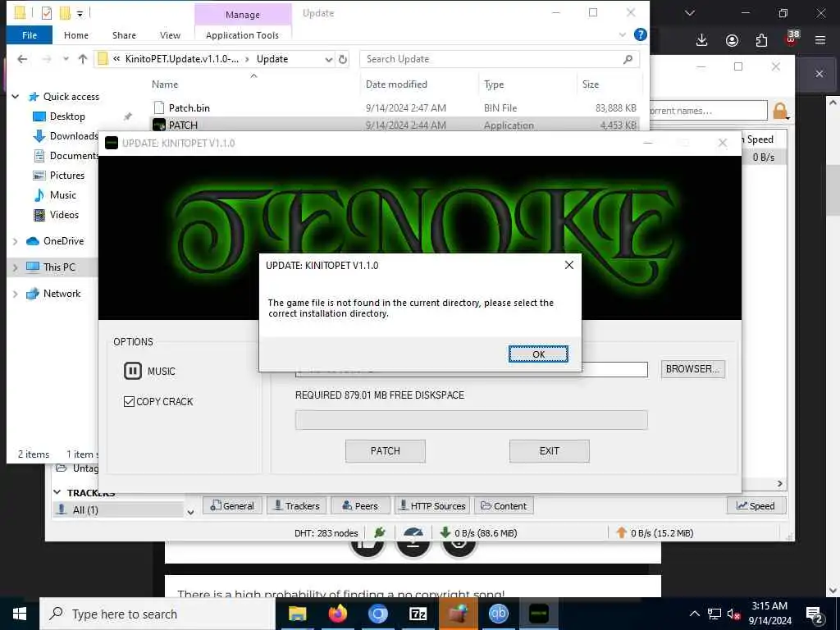Open the Application Tools ribbon tab

[242, 35]
